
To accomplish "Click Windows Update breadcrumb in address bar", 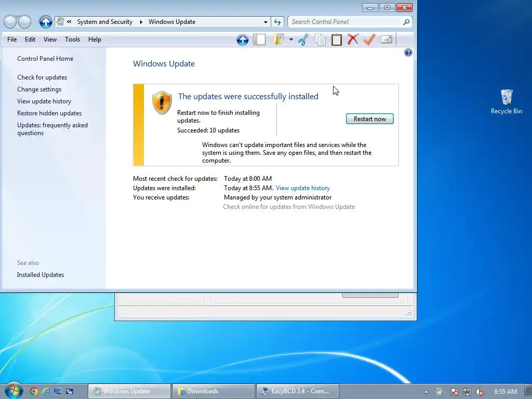I will [172, 22].
